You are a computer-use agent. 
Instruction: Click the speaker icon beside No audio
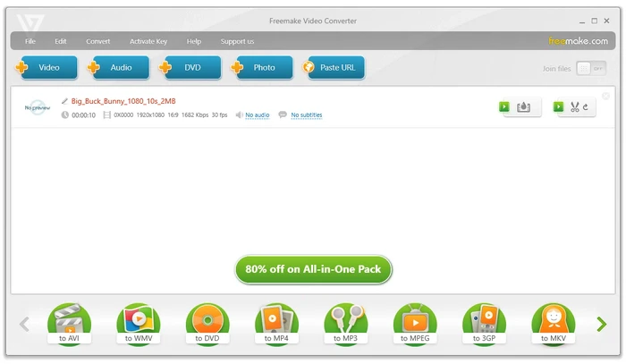[x=239, y=115]
